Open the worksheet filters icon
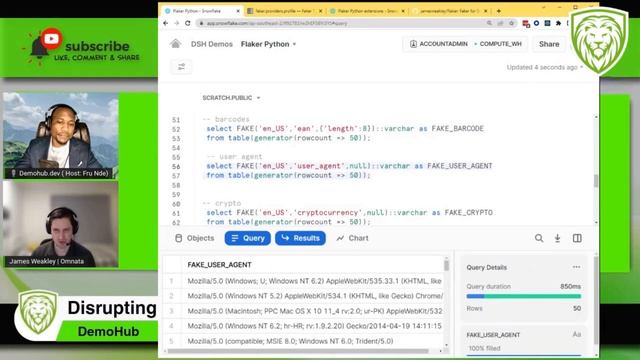The image size is (640, 360). pos(181,67)
